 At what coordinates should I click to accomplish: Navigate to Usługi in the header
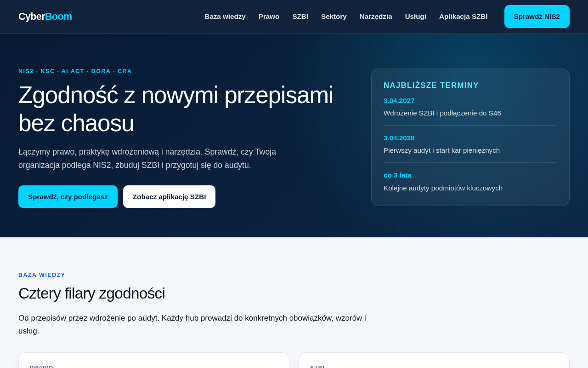tap(416, 17)
